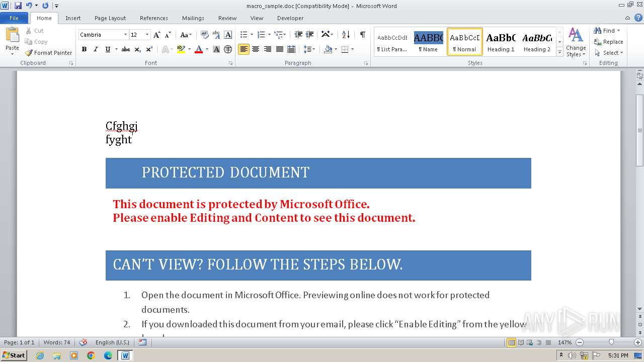The width and height of the screenshot is (644, 362).
Task: Switch to Full Screen Reading view
Action: coord(520,342)
